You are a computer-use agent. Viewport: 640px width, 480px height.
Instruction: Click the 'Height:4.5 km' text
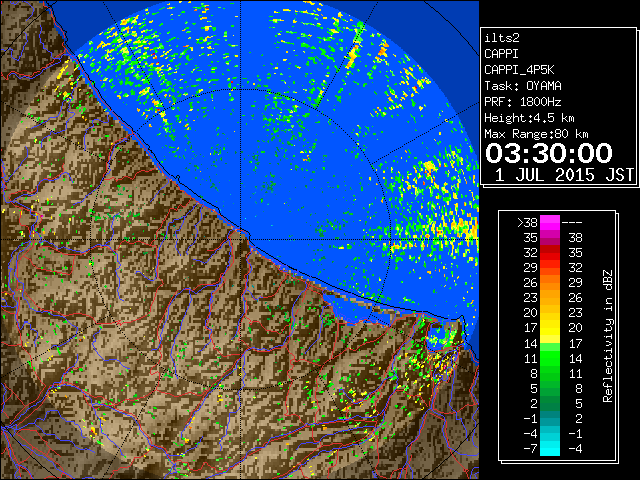(x=529, y=118)
